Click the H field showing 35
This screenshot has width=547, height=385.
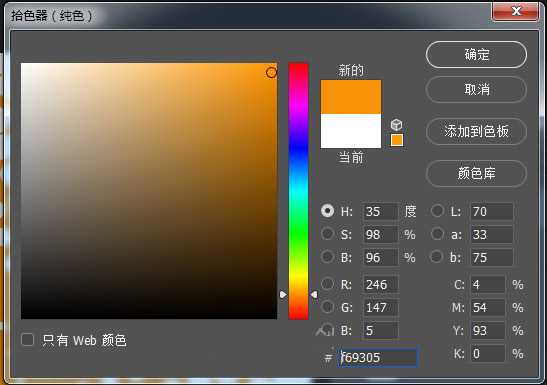[x=380, y=211]
